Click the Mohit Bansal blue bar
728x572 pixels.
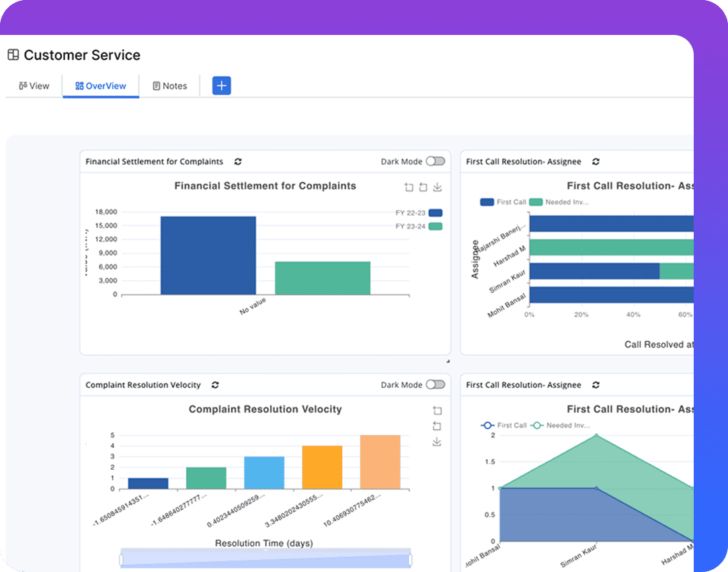point(612,295)
